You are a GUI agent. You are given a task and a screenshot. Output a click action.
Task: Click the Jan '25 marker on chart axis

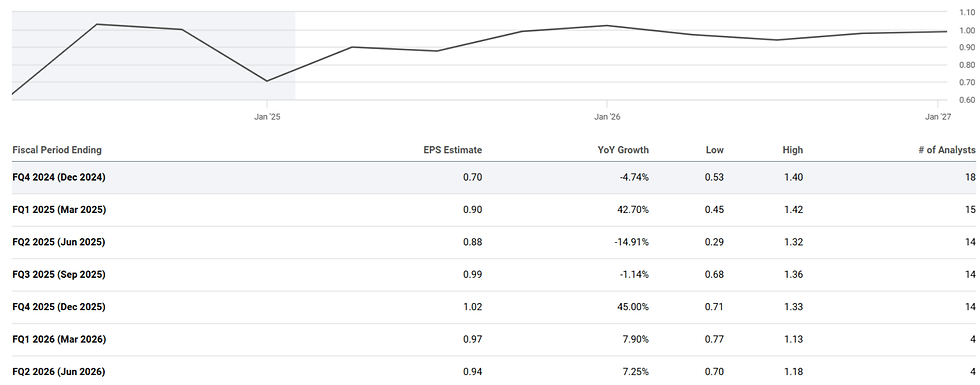tap(267, 117)
